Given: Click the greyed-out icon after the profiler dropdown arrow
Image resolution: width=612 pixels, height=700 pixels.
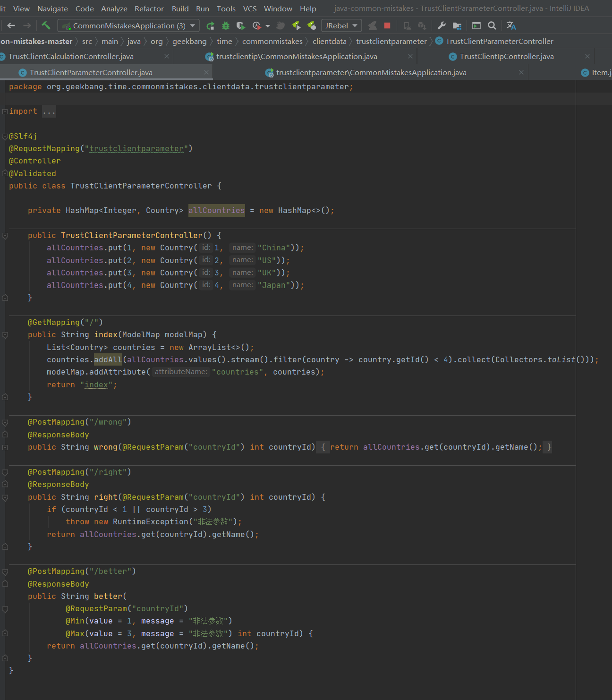Looking at the screenshot, I should 280,26.
